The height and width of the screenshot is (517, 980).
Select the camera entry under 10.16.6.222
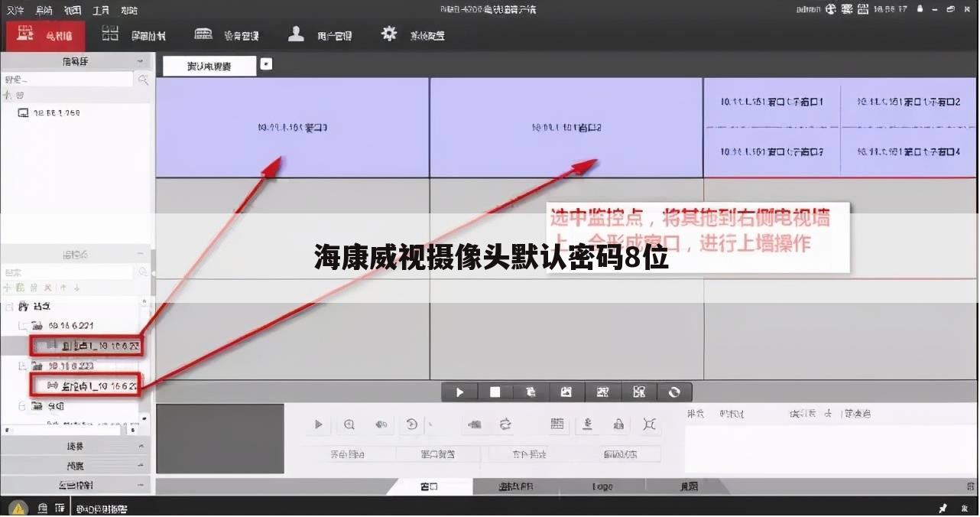[84, 385]
